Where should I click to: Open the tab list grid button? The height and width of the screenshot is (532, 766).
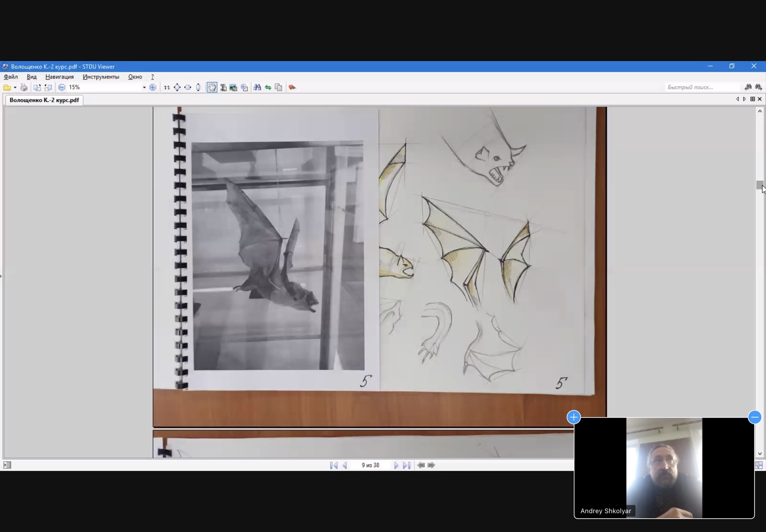(753, 99)
